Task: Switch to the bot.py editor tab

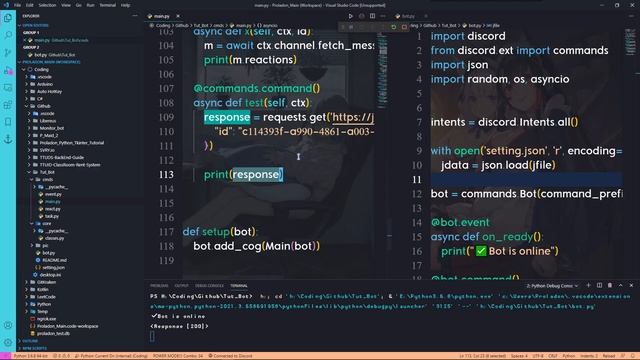Action: [408, 16]
